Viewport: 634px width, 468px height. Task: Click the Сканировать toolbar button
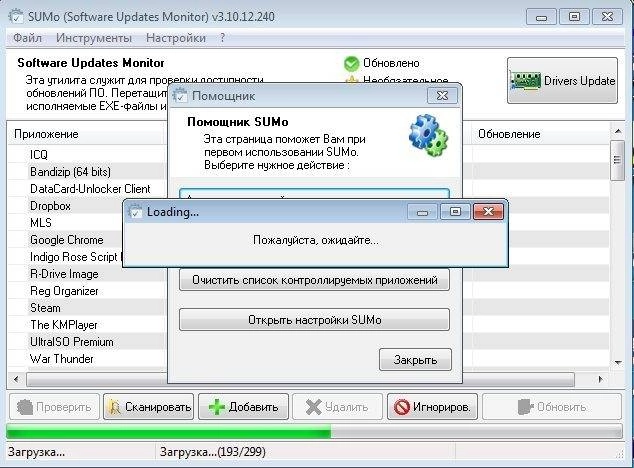click(x=148, y=407)
